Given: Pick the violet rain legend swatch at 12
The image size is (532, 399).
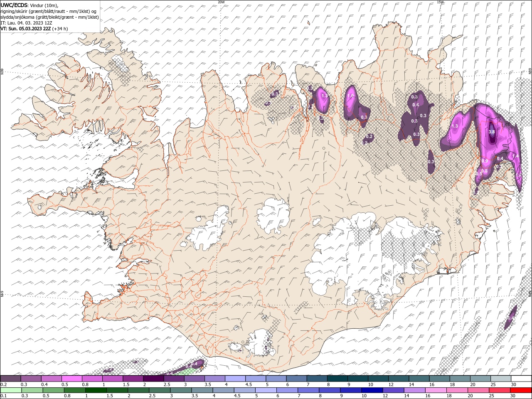Looking at the screenshot, I should [x=393, y=390].
